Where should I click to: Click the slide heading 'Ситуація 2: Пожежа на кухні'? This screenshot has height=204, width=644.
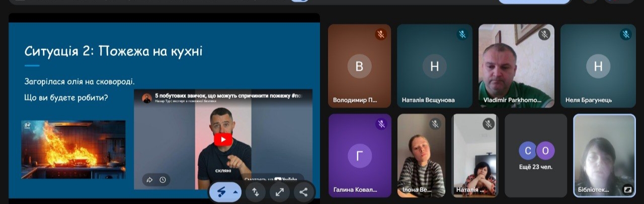(x=114, y=51)
